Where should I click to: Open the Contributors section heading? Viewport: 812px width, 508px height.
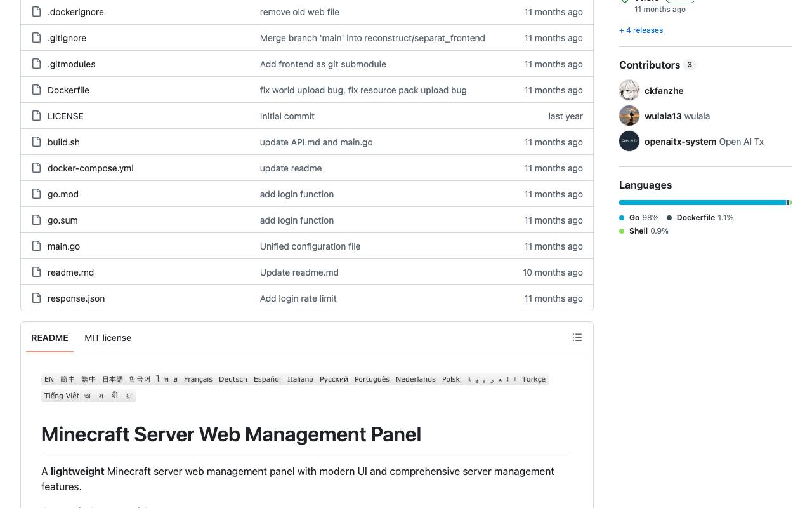click(657, 65)
